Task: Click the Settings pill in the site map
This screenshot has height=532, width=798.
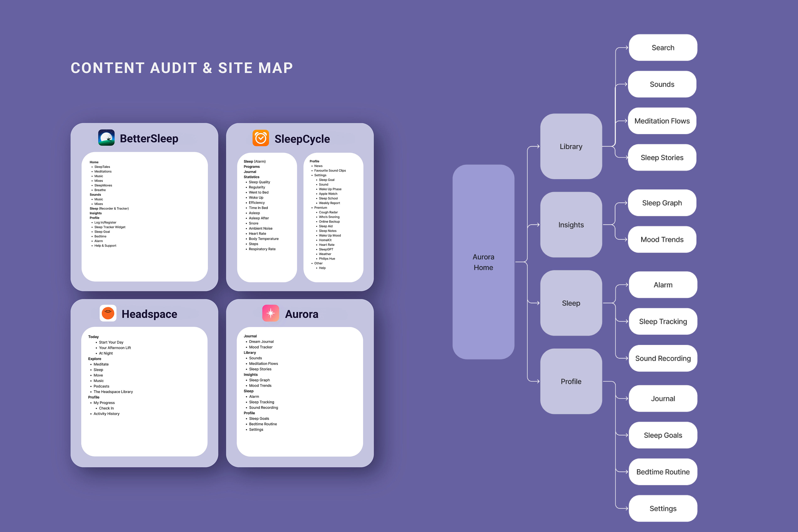Action: 663,509
